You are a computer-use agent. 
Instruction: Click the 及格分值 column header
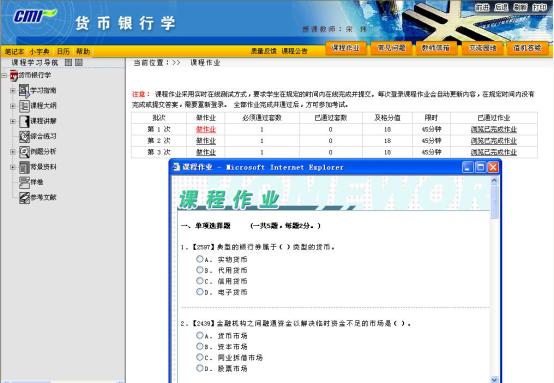click(387, 118)
